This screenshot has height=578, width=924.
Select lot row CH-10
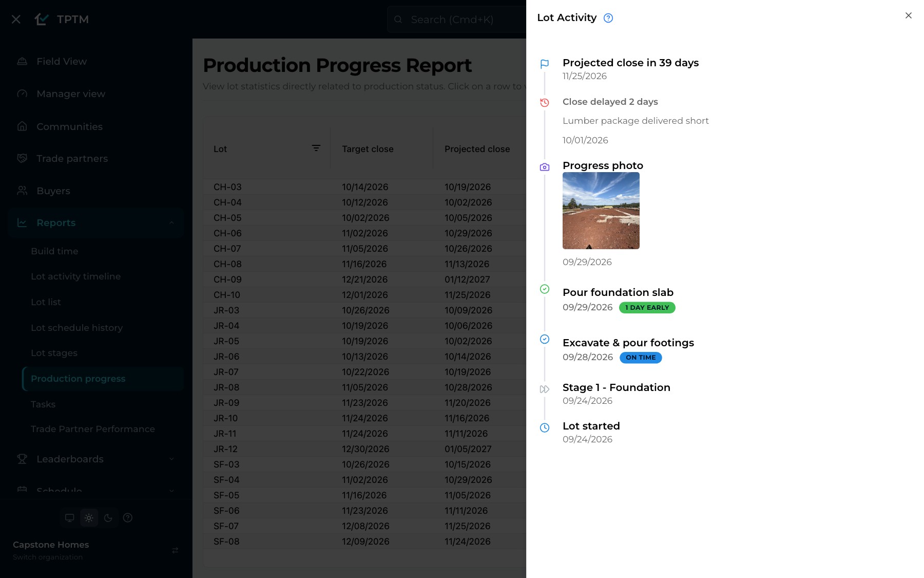(x=364, y=295)
